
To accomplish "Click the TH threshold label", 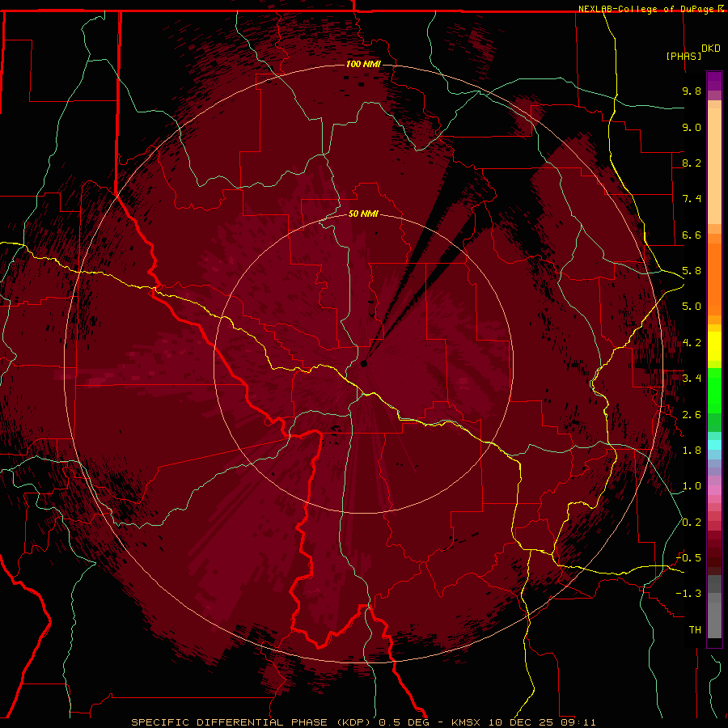I will click(695, 630).
